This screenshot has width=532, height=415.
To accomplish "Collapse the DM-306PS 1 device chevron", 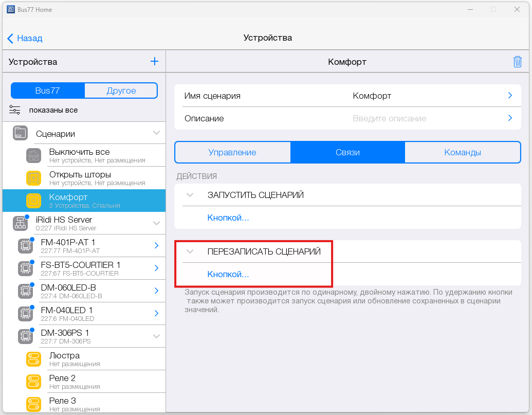I will coord(156,336).
